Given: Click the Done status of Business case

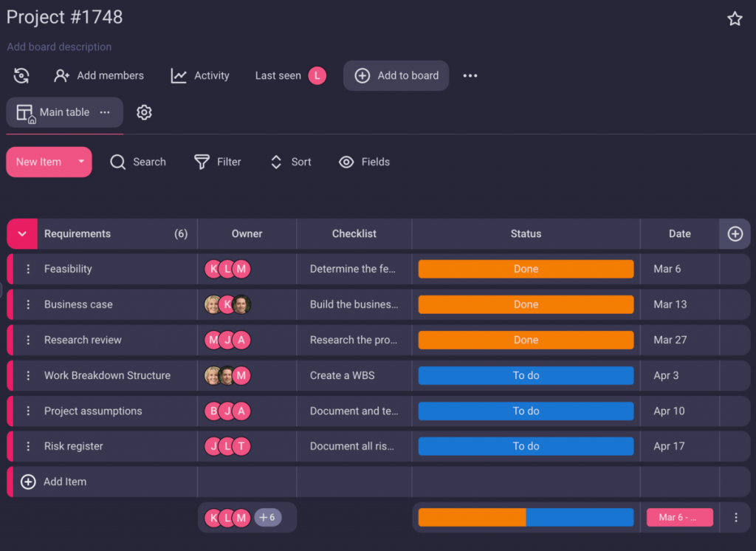Looking at the screenshot, I should [x=526, y=305].
